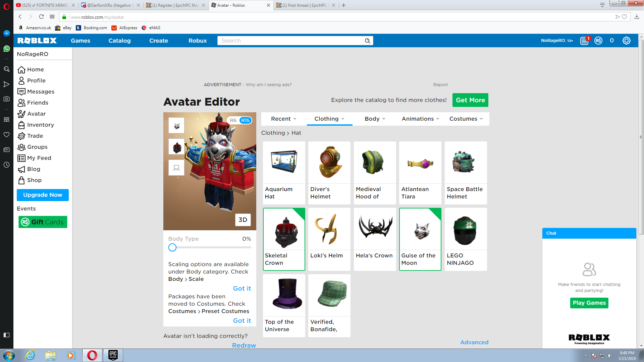The height and width of the screenshot is (362, 644).
Task: Click Got it for Costumes Preset notice
Action: click(242, 320)
